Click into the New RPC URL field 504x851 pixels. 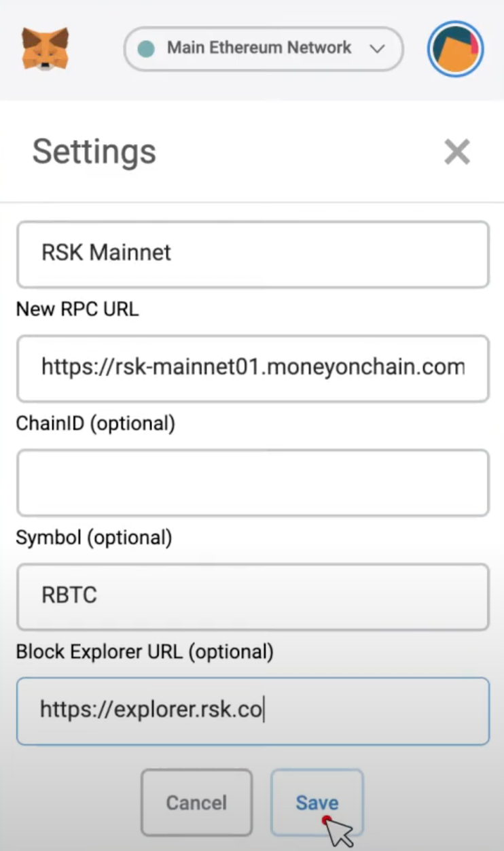point(253,368)
